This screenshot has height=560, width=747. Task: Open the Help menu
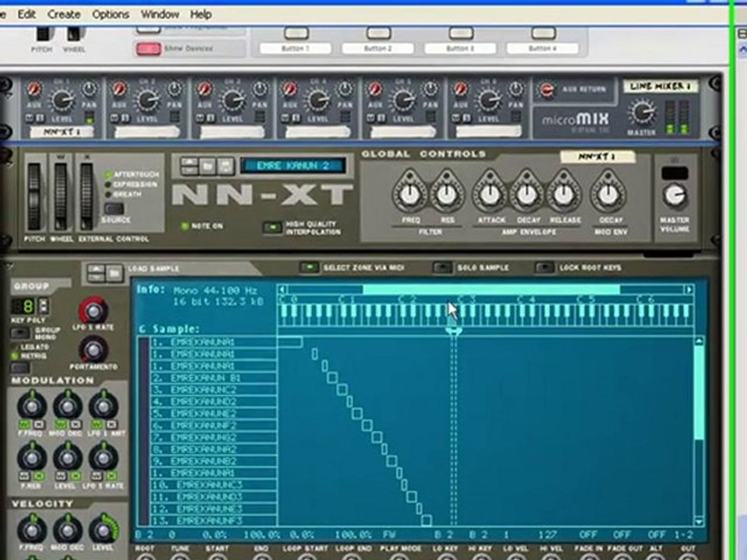point(201,14)
